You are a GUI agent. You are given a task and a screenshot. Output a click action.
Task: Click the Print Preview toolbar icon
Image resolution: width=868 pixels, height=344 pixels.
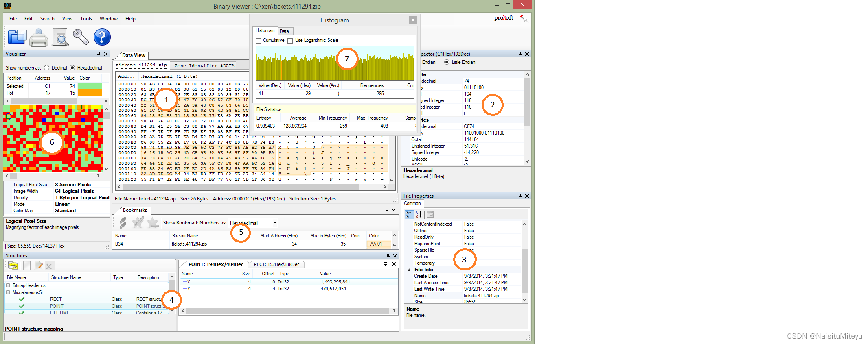[61, 37]
